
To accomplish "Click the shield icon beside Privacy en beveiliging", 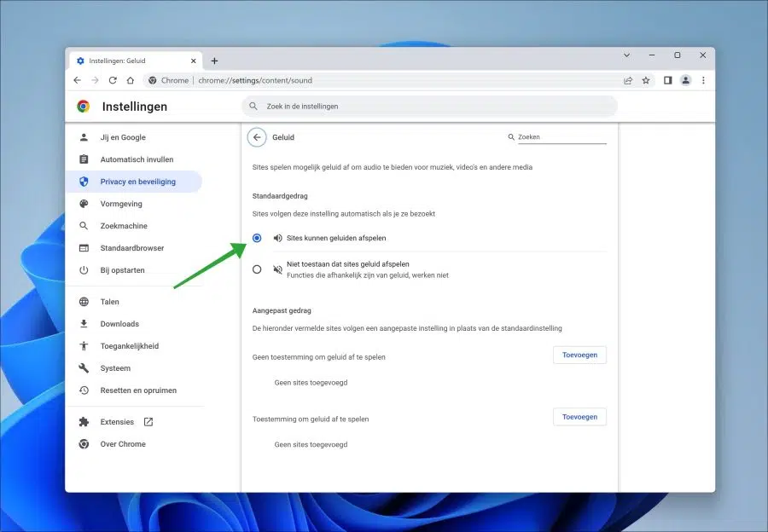I will [x=84, y=182].
